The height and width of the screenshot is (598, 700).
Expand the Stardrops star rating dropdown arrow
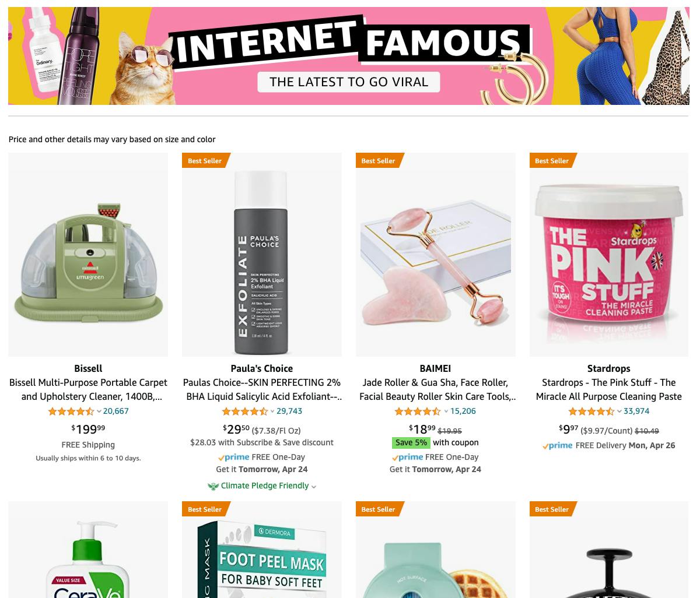(619, 411)
